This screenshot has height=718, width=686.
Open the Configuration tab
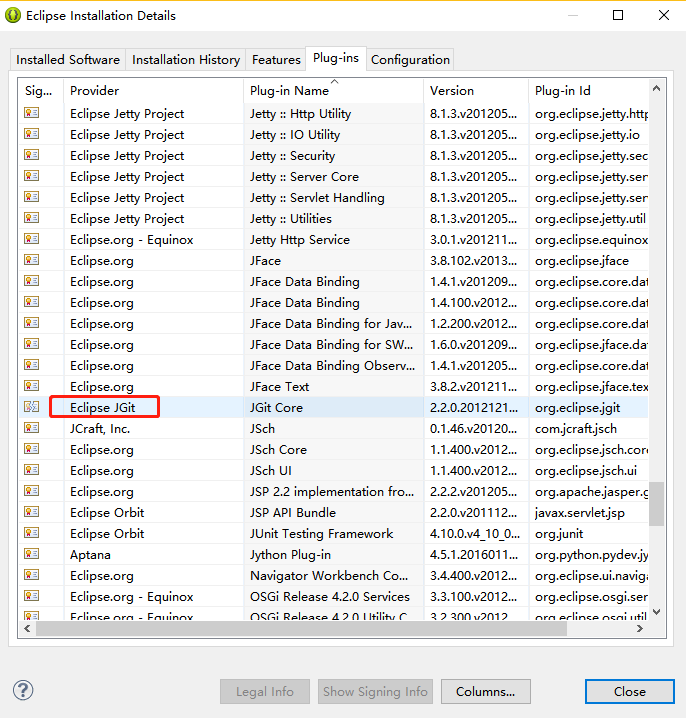point(410,60)
